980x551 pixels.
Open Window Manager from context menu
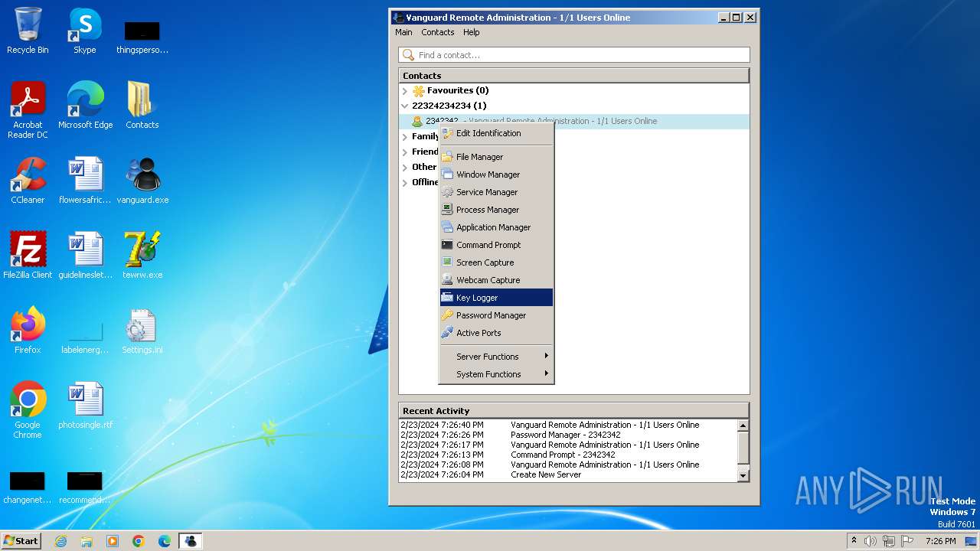(496, 174)
